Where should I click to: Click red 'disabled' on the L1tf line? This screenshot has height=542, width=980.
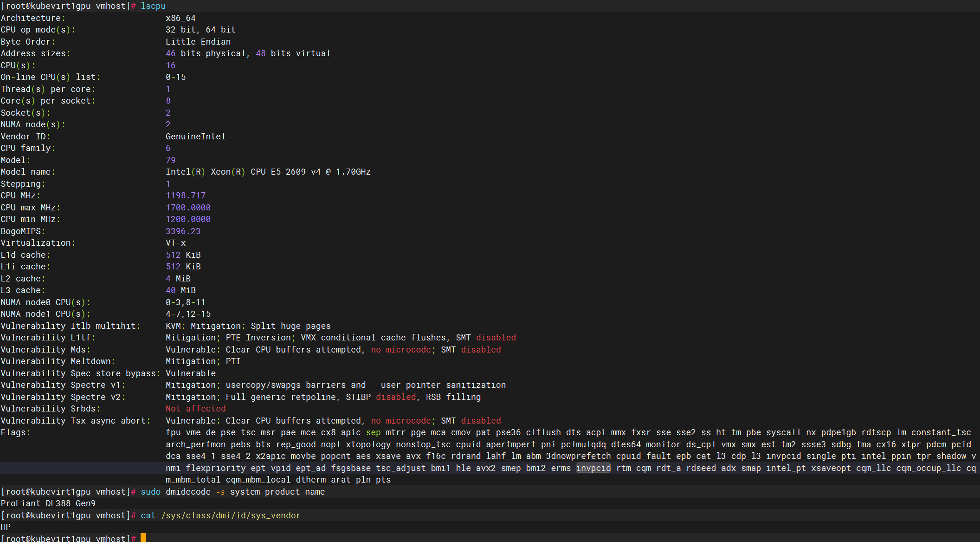point(496,338)
